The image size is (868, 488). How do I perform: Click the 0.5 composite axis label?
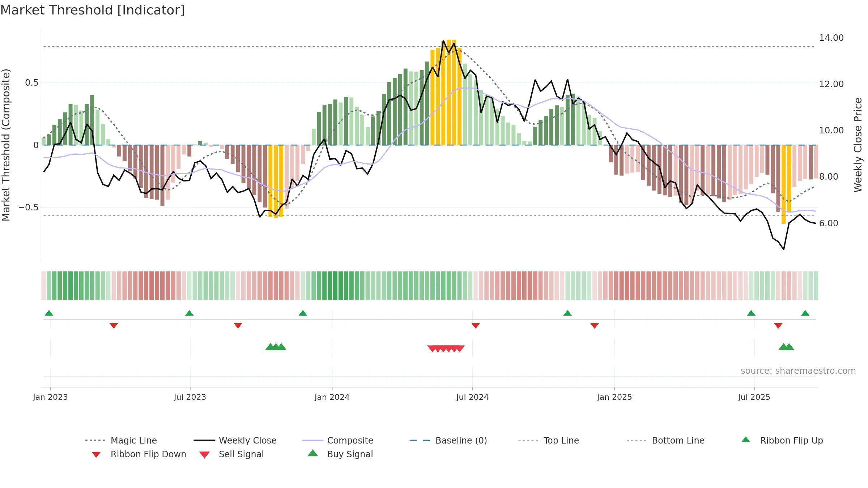tap(31, 83)
